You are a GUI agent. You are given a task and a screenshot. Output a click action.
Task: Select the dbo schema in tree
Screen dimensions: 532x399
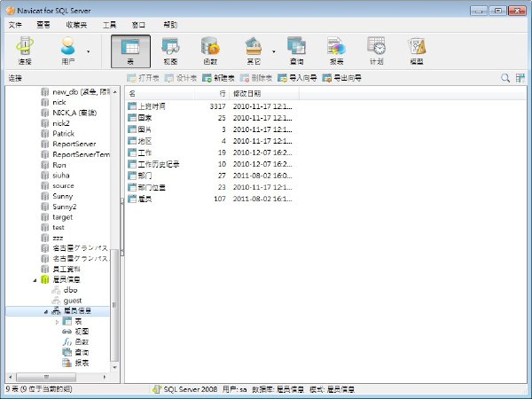[x=70, y=290]
